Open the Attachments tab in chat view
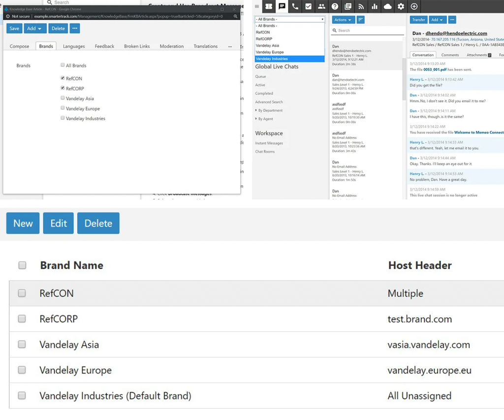 pyautogui.click(x=478, y=55)
